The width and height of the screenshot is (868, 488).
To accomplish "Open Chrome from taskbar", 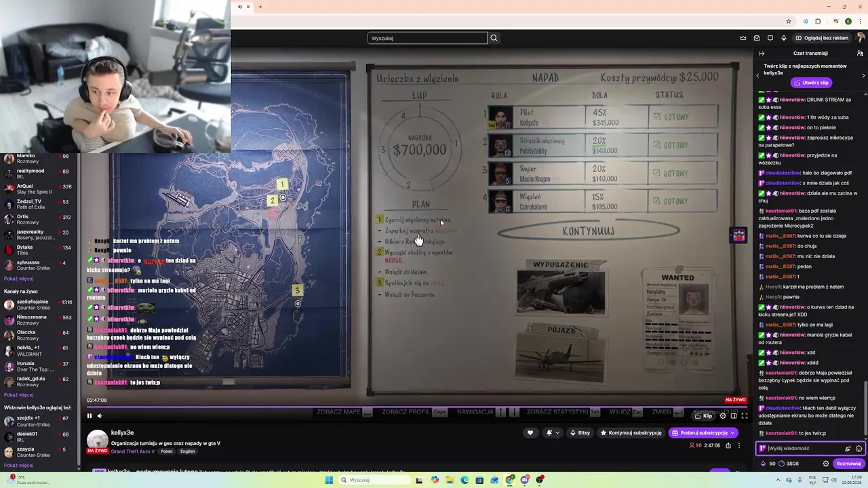I will point(509,480).
